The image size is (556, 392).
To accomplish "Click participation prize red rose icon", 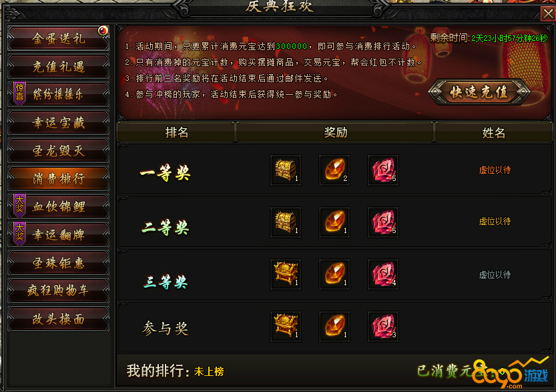I will click(x=383, y=327).
